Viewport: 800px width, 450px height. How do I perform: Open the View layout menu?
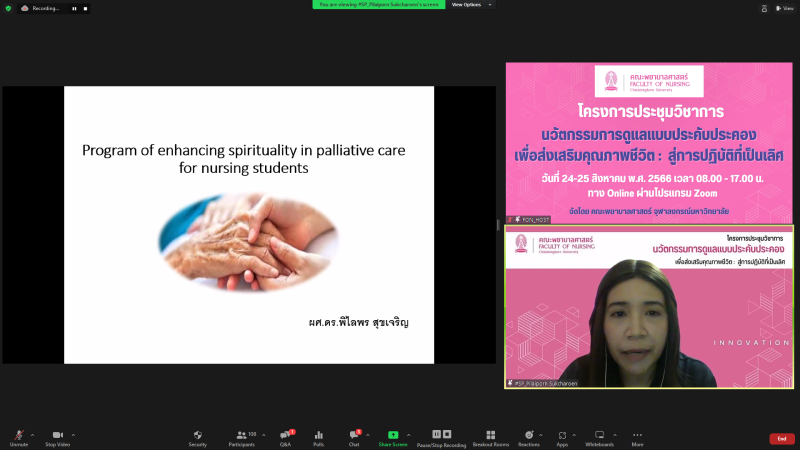(785, 7)
